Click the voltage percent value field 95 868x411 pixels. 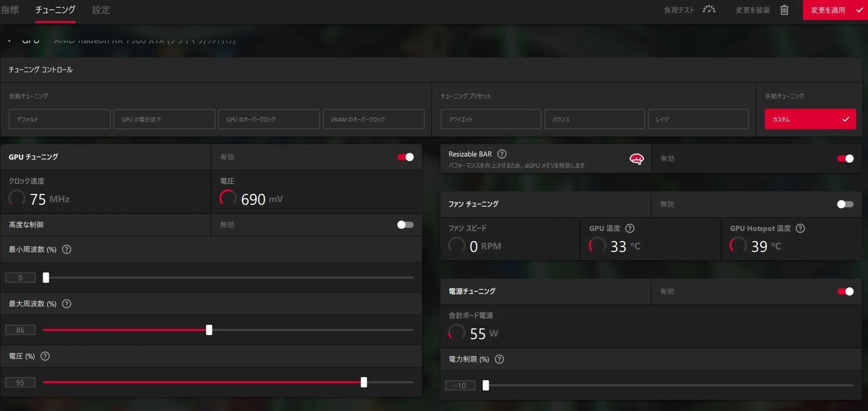coord(21,382)
